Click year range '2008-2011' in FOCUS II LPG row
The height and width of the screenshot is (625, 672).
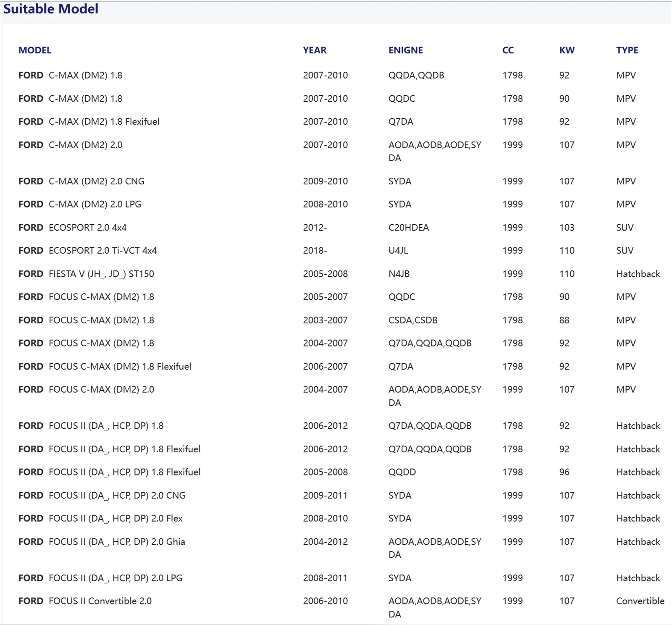pos(325,578)
